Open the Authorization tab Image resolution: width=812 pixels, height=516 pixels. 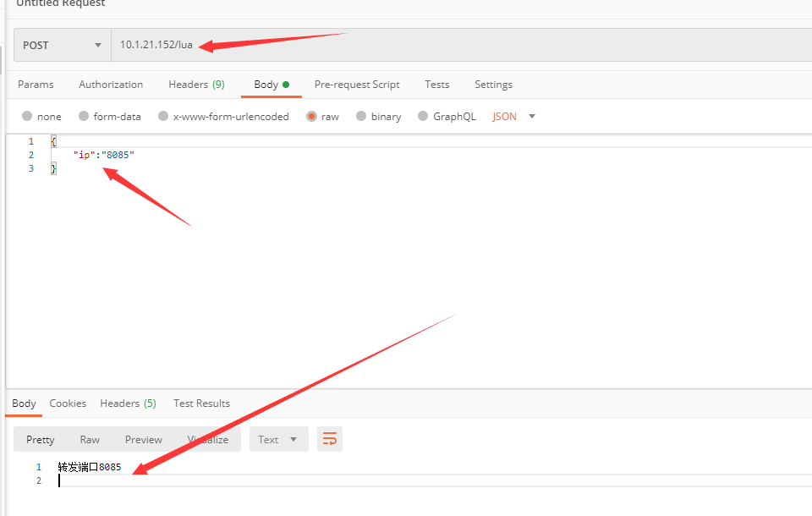111,85
